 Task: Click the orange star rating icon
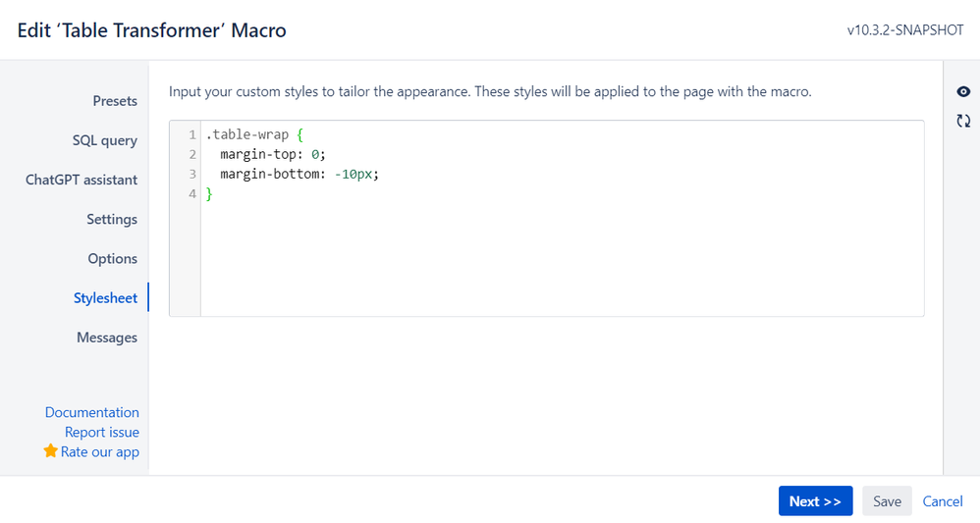click(51, 450)
